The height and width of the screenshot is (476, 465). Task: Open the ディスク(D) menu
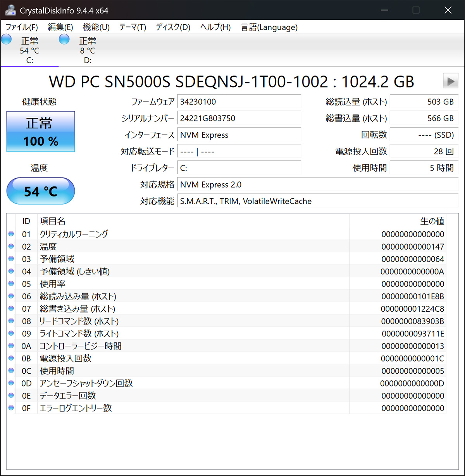[173, 27]
